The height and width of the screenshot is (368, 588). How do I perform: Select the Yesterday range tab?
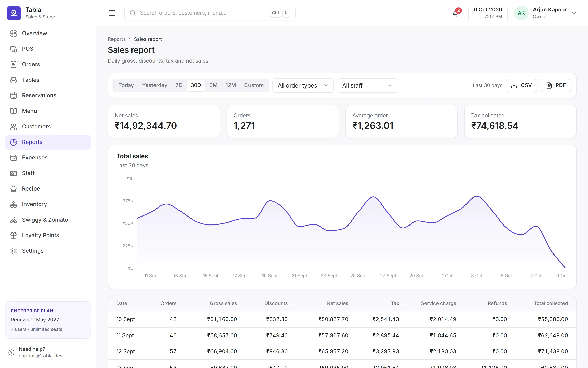tap(155, 85)
